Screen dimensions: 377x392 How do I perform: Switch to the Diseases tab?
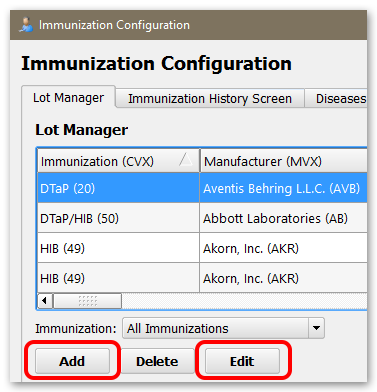click(x=336, y=99)
